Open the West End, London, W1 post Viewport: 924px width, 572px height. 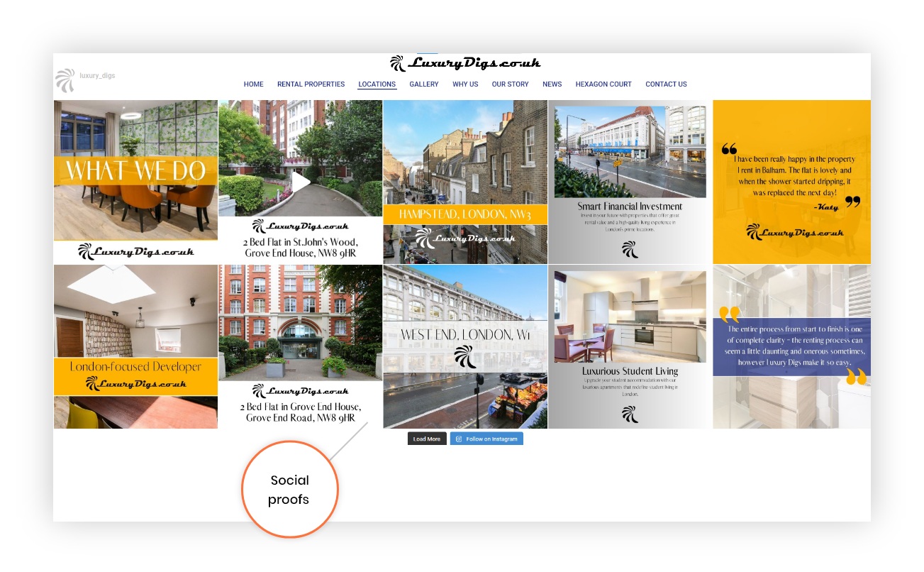click(465, 346)
